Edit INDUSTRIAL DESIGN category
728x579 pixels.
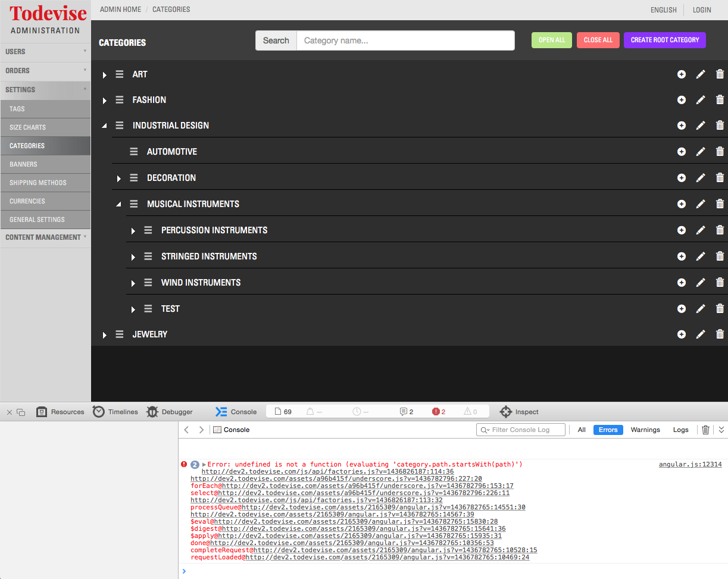701,126
